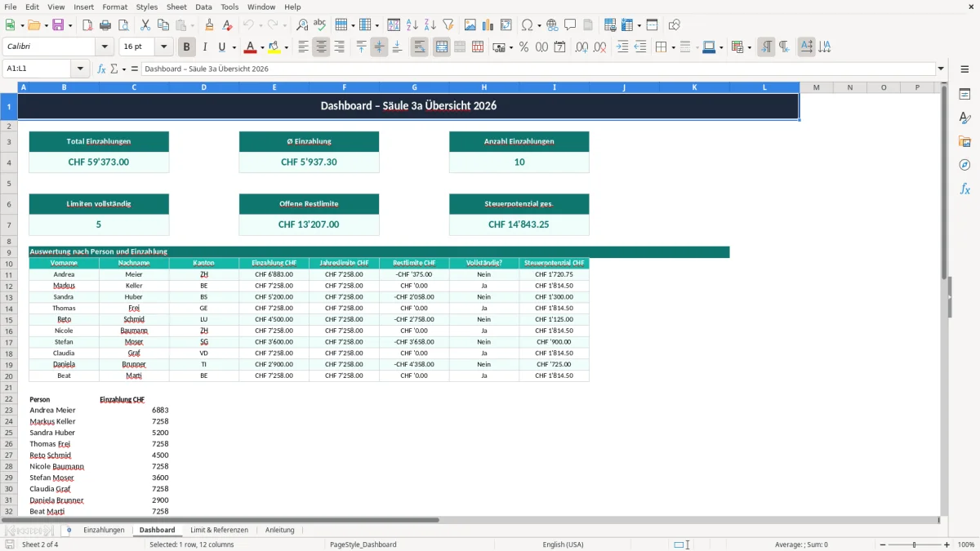Copy the selected cells
This screenshot has width=980, height=551.
coord(163,25)
